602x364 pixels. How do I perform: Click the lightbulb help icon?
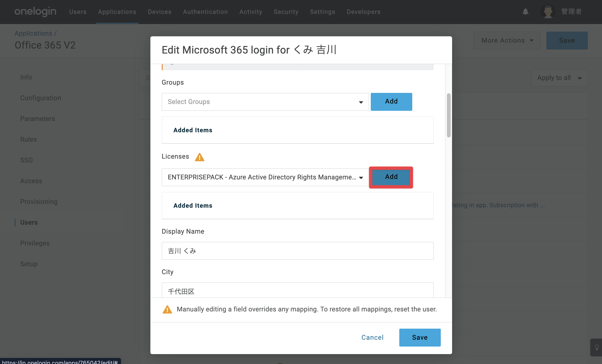[597, 347]
